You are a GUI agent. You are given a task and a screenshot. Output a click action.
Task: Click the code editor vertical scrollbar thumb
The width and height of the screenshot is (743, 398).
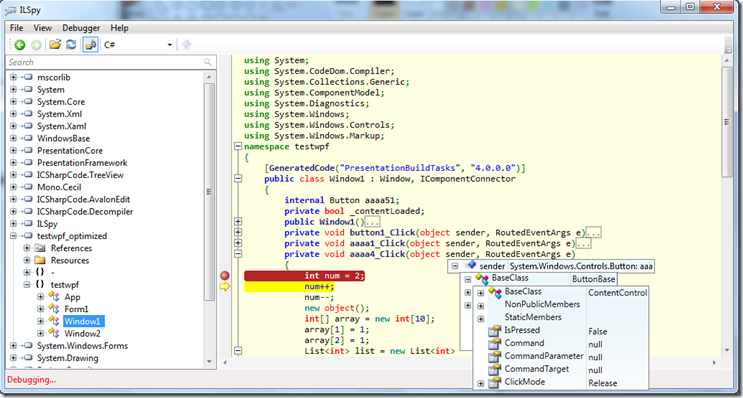point(727,122)
